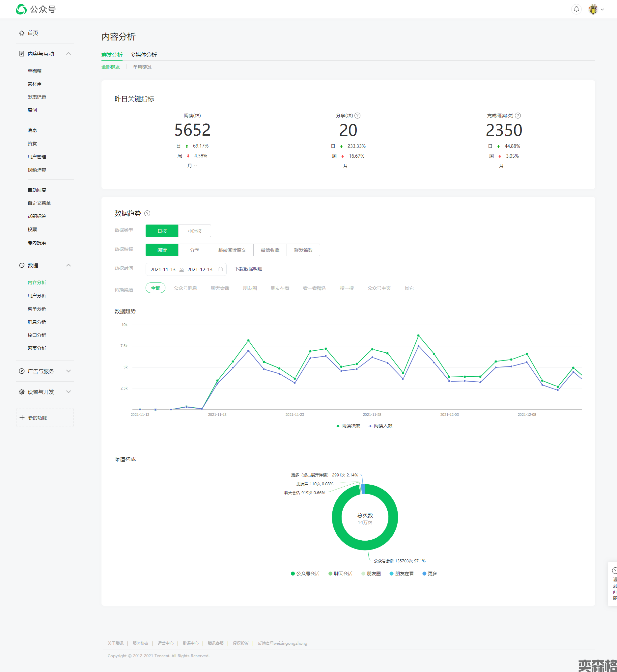The image size is (617, 672).
Task: Click the question mark next to 数据趋势
Action: [147, 214]
